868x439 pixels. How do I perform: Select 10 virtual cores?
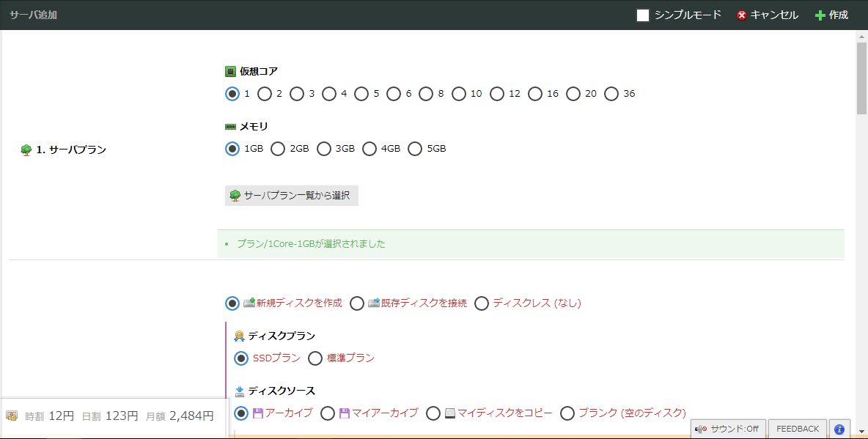pos(459,94)
